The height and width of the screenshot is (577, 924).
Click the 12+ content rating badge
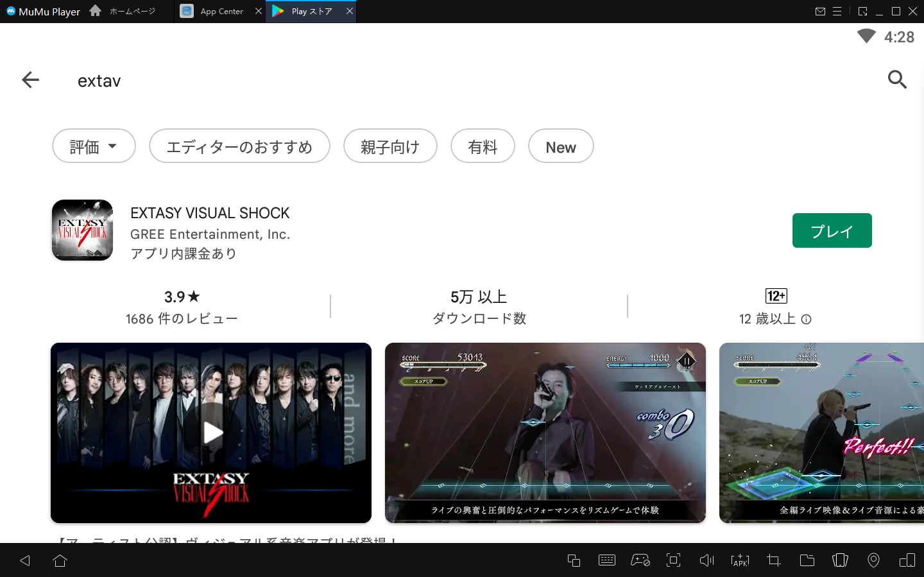tap(776, 296)
